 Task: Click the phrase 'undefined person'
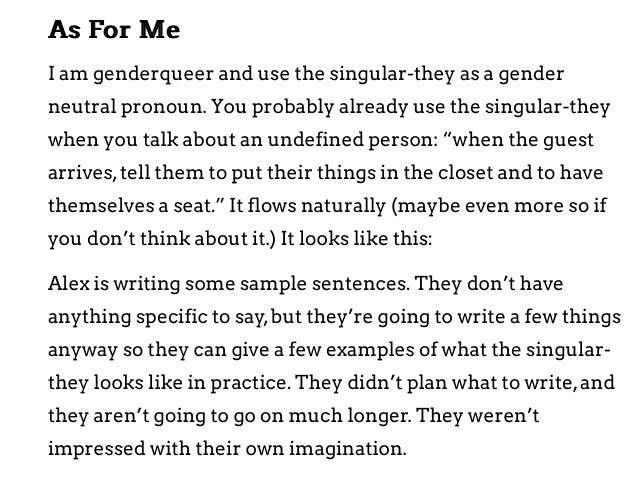tap(349, 140)
